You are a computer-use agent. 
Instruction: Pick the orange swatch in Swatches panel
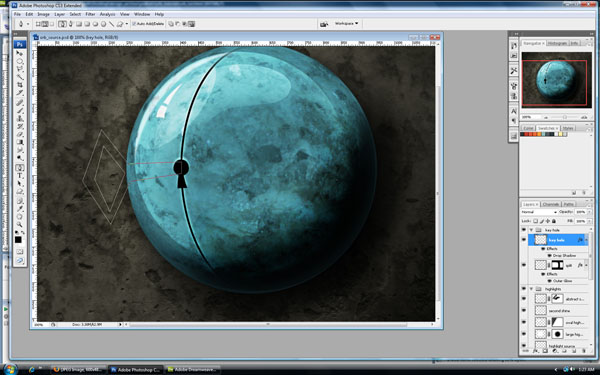click(540, 134)
